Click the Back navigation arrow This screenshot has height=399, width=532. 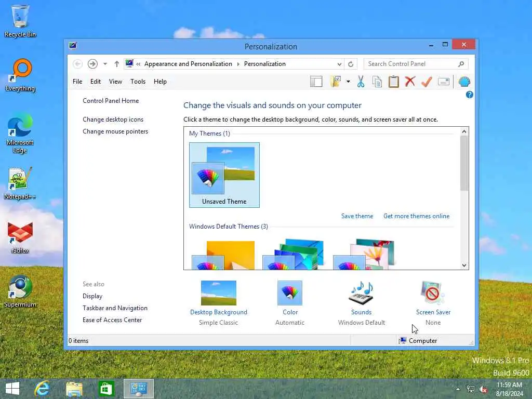tap(78, 64)
